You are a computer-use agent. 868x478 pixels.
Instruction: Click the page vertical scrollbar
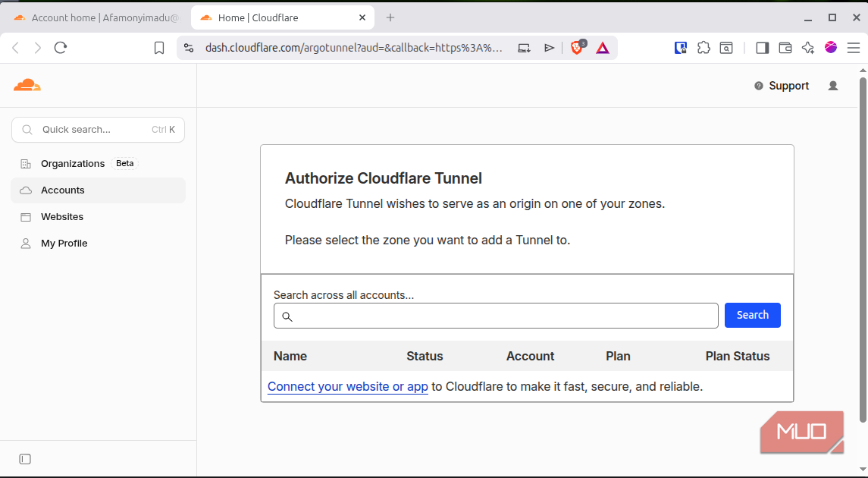coord(863,250)
